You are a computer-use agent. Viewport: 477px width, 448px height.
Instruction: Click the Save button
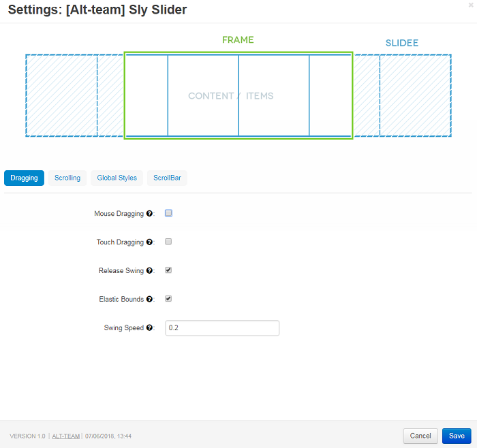click(457, 436)
